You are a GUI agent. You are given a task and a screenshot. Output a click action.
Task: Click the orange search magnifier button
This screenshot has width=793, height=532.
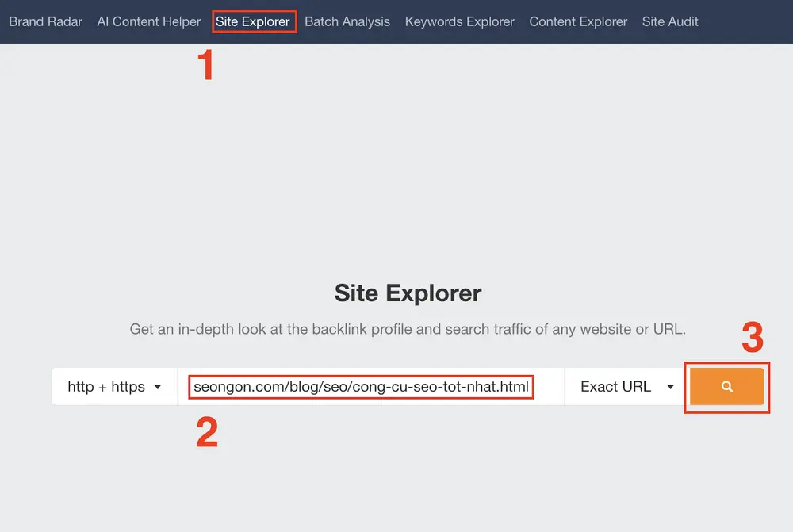(726, 386)
